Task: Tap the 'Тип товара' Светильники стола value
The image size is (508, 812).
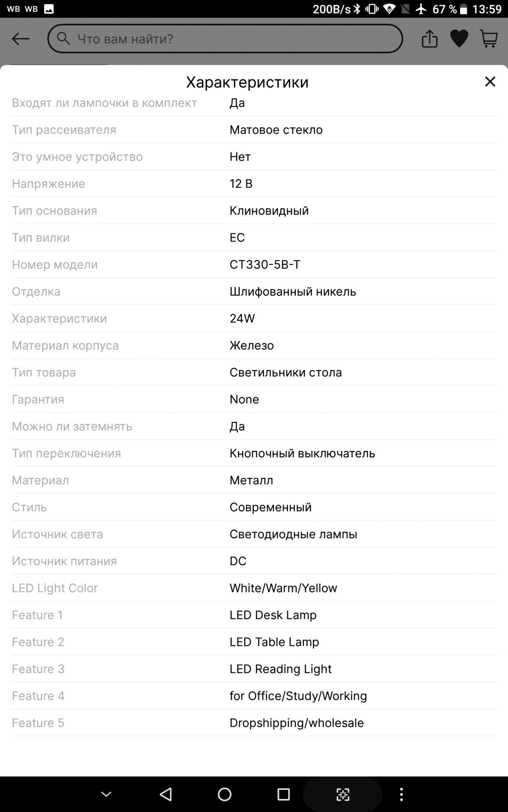Action: 286,372
